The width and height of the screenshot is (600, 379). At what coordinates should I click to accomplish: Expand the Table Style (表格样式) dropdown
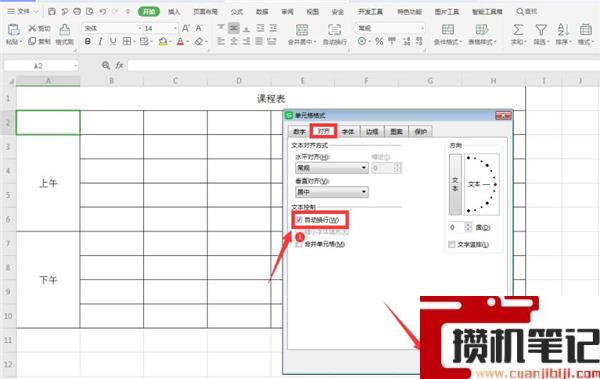[496, 42]
